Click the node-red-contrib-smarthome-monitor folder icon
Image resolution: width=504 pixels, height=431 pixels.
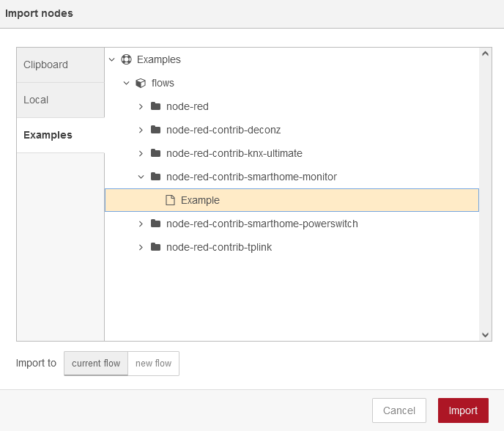click(x=155, y=177)
